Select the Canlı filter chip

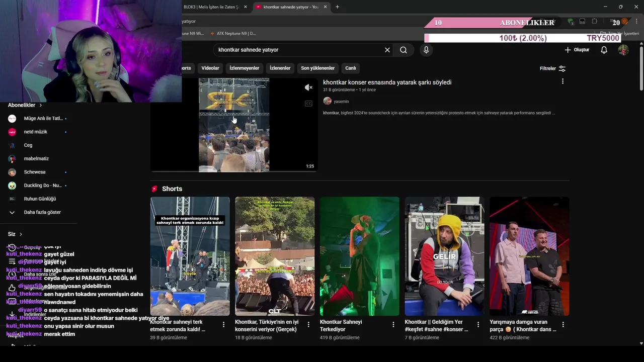point(351,68)
